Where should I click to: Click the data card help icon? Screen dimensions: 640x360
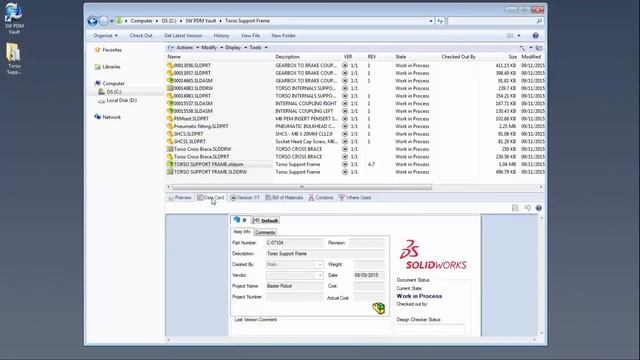[539, 208]
